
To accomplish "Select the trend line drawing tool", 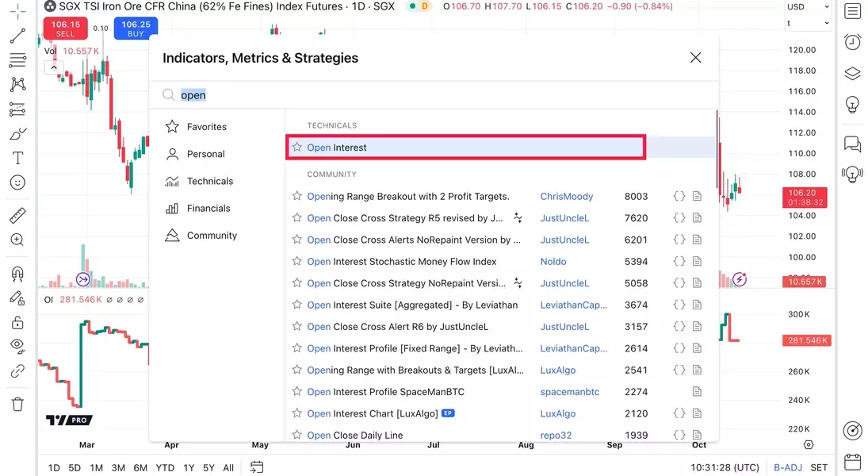I will (x=17, y=36).
